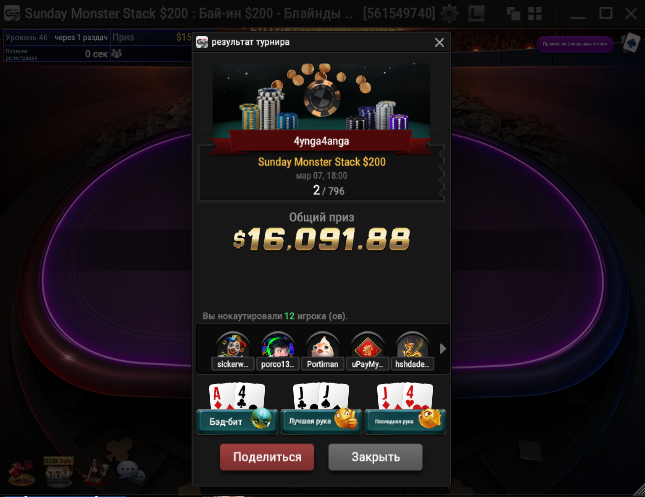Click the L layout icon in title bar
This screenshot has width=645, height=497.
tap(476, 14)
